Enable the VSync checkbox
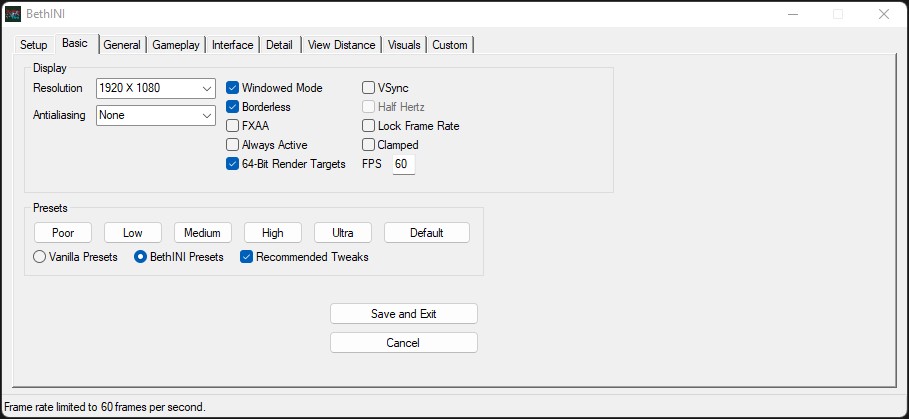The image size is (909, 419). point(369,88)
